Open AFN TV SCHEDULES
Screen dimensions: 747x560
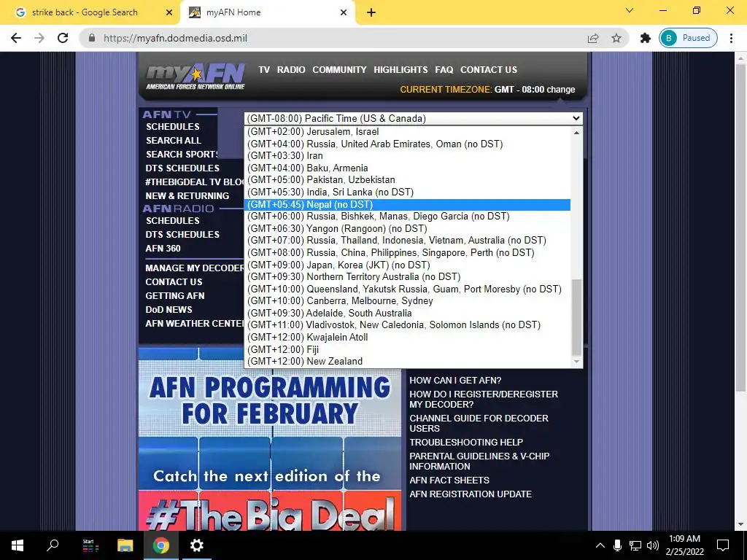(172, 127)
